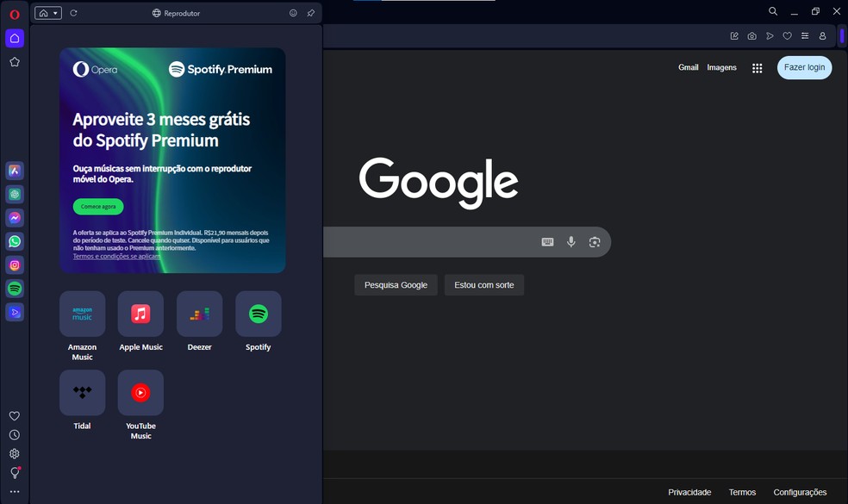Choose the Apple Music service tile
The image size is (848, 504).
click(x=140, y=314)
